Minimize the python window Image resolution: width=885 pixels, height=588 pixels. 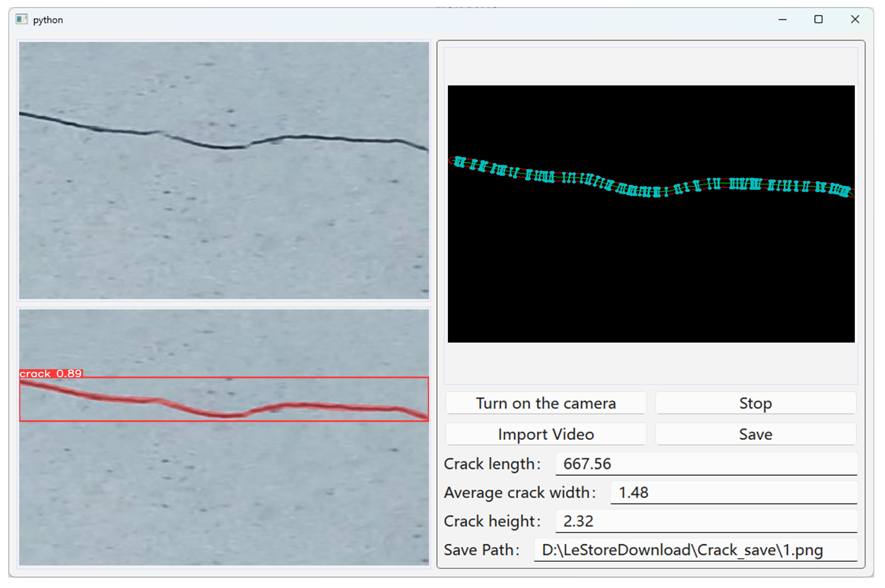click(x=782, y=19)
